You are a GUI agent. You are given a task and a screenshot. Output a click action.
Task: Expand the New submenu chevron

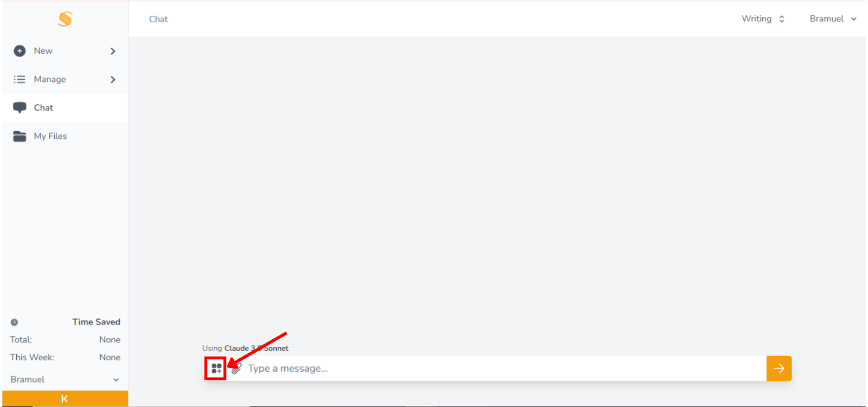[113, 51]
